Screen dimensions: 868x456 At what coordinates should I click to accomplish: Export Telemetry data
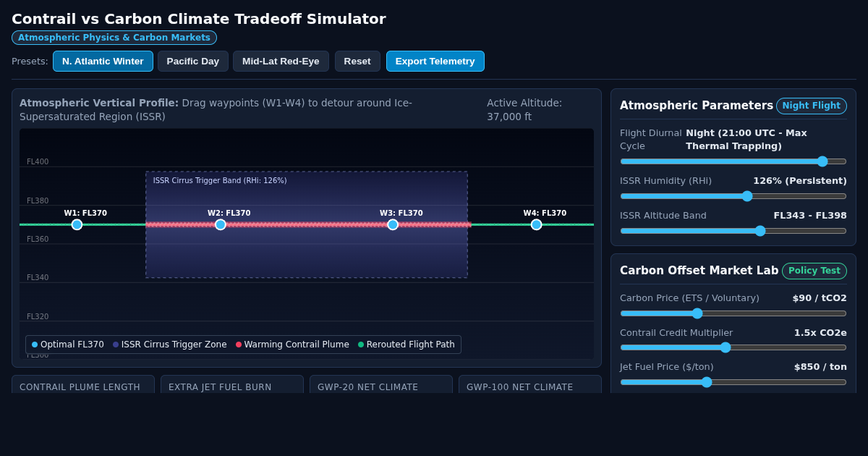435,61
